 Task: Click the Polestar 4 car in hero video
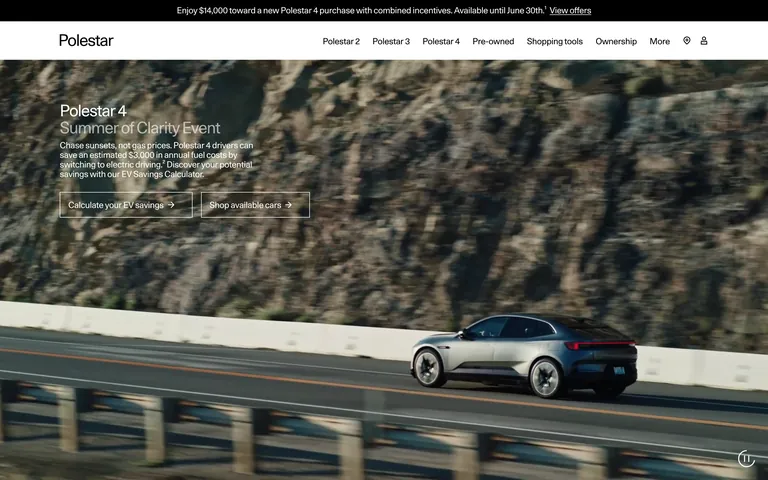[x=524, y=356]
